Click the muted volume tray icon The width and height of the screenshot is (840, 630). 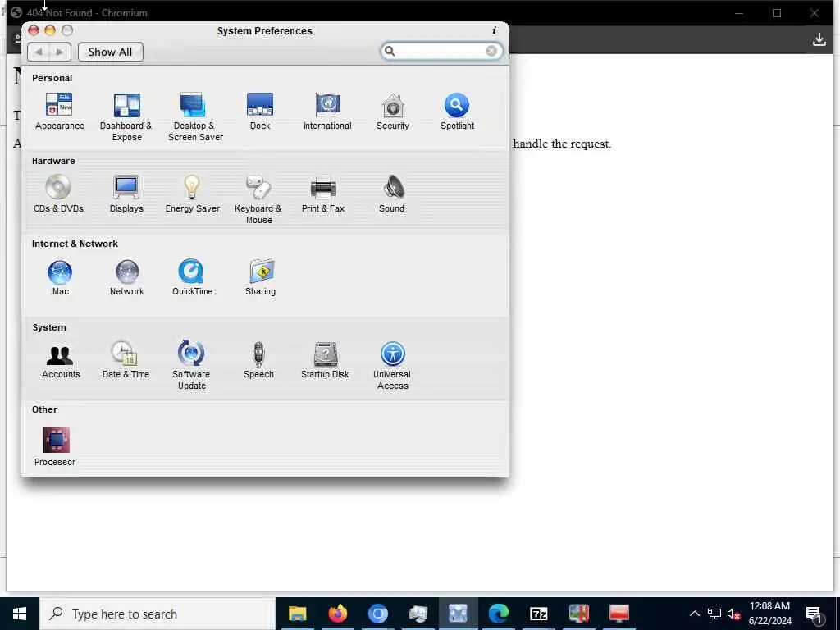(x=733, y=614)
